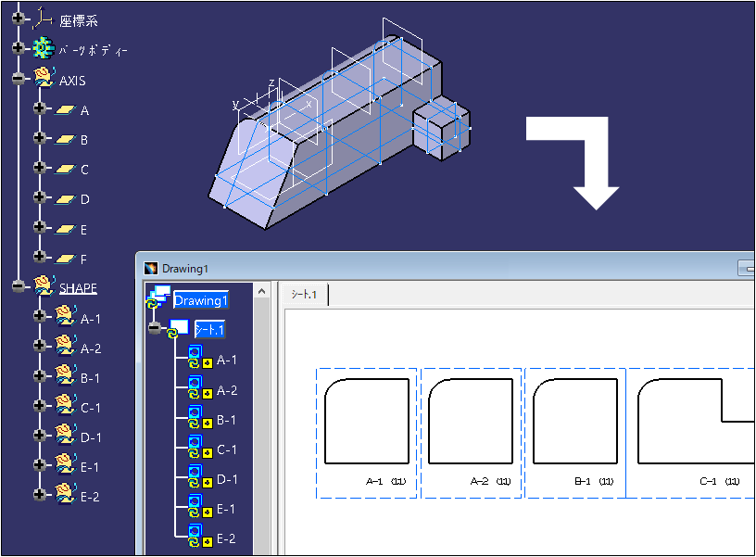Click the シート.1 sheet icon in tree
Viewport: 756px width, 557px height.
coord(178,329)
